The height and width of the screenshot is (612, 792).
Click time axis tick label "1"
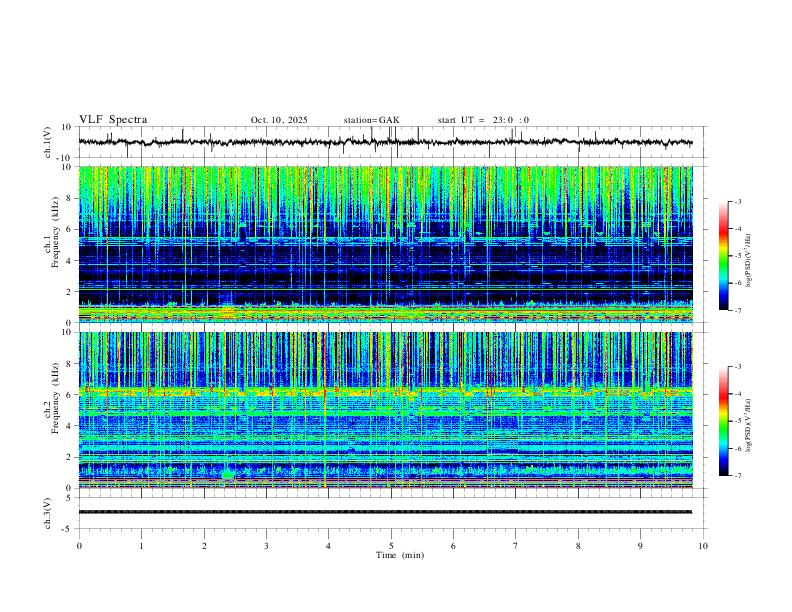click(x=141, y=546)
